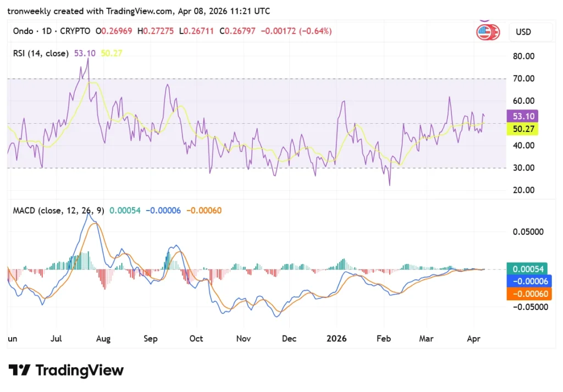Open the 1D timeframe selector
563x392 pixels.
(46, 31)
